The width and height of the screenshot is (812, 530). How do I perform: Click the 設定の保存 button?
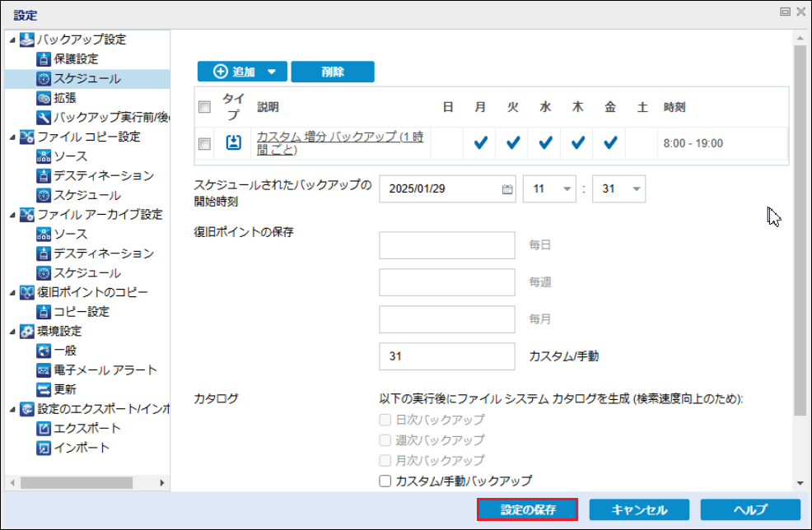point(528,509)
